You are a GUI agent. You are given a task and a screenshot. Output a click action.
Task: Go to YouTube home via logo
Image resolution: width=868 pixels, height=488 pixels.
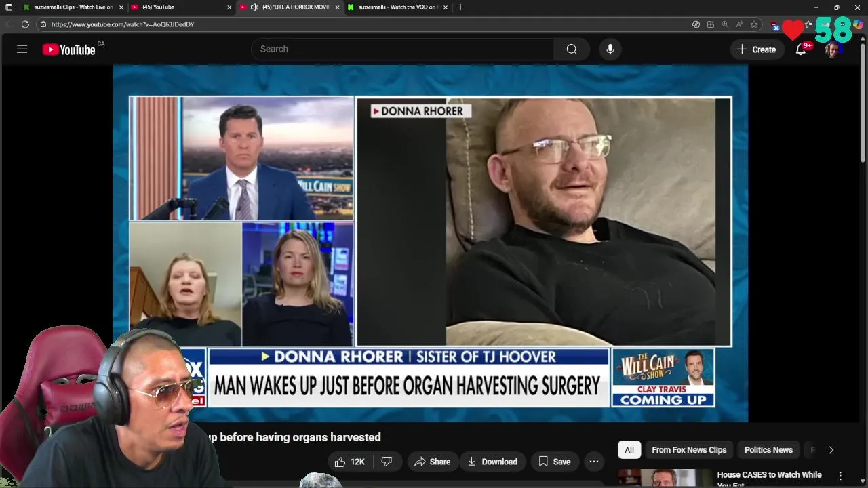click(x=68, y=49)
